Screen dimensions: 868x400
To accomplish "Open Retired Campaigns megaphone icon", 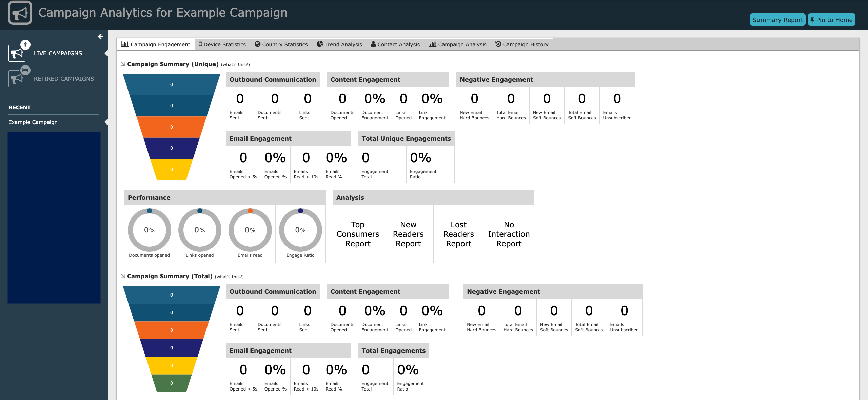I will coord(17,79).
